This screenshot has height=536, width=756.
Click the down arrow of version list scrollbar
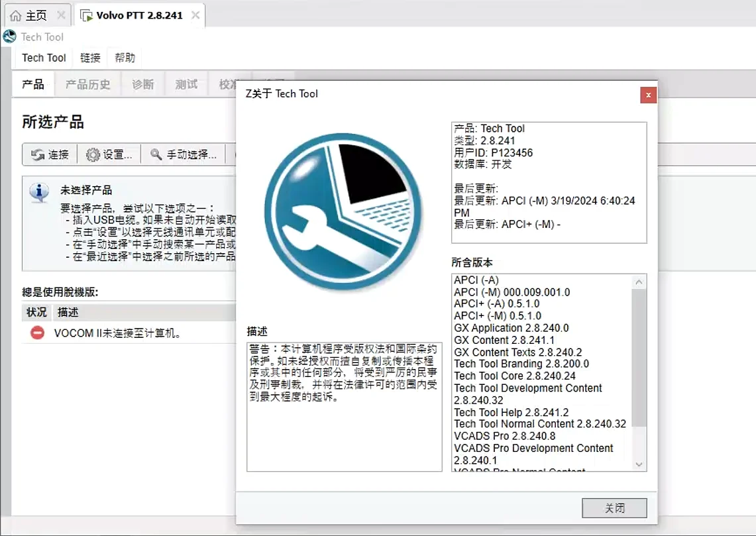click(x=638, y=464)
